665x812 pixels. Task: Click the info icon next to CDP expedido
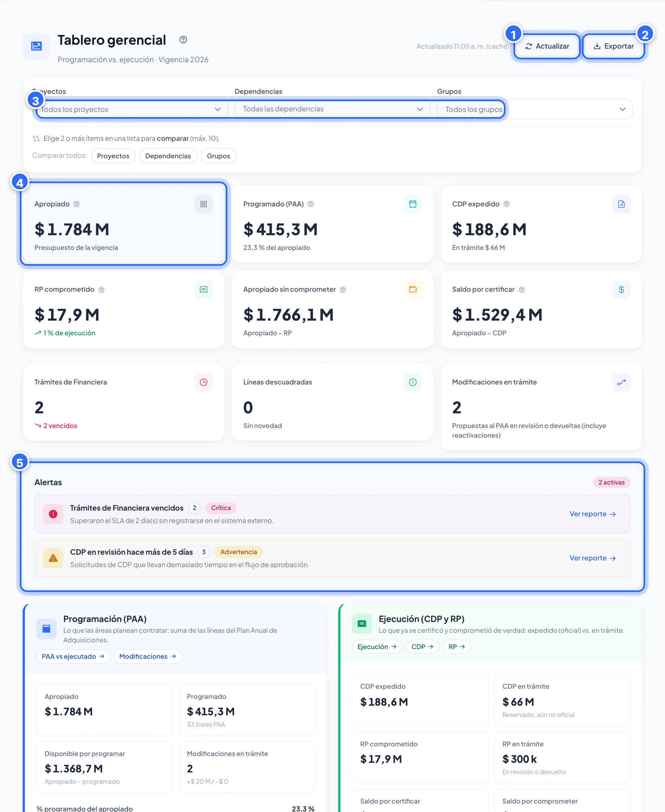tap(506, 204)
